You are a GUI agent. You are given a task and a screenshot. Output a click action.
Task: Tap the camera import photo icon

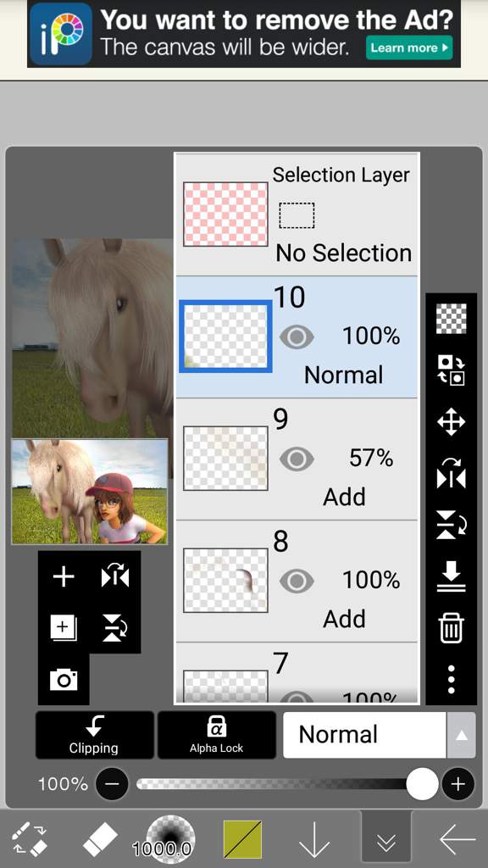click(x=64, y=679)
